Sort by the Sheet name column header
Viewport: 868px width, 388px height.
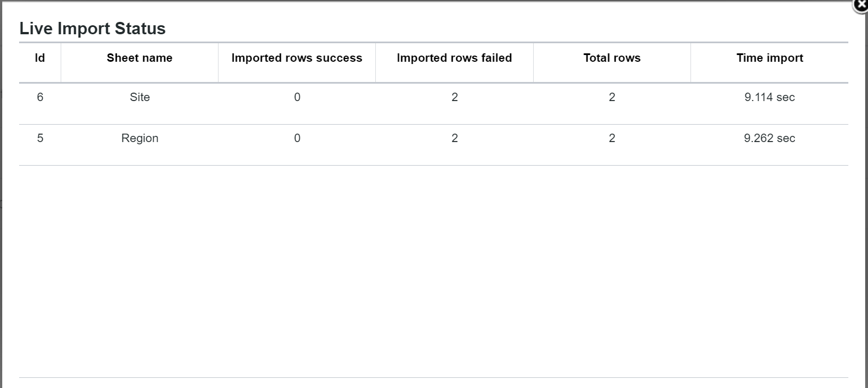click(x=139, y=58)
